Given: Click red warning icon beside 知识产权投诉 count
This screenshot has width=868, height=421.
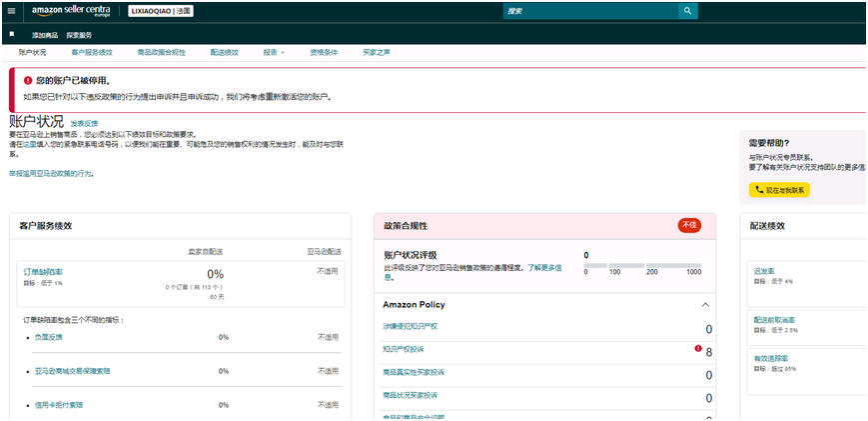Looking at the screenshot, I should click(698, 348).
